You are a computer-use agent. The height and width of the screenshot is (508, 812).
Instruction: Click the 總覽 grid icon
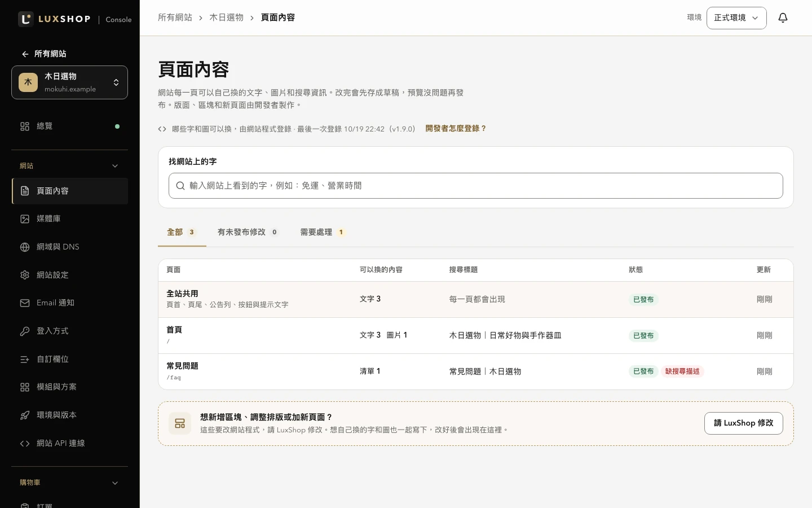coord(25,126)
